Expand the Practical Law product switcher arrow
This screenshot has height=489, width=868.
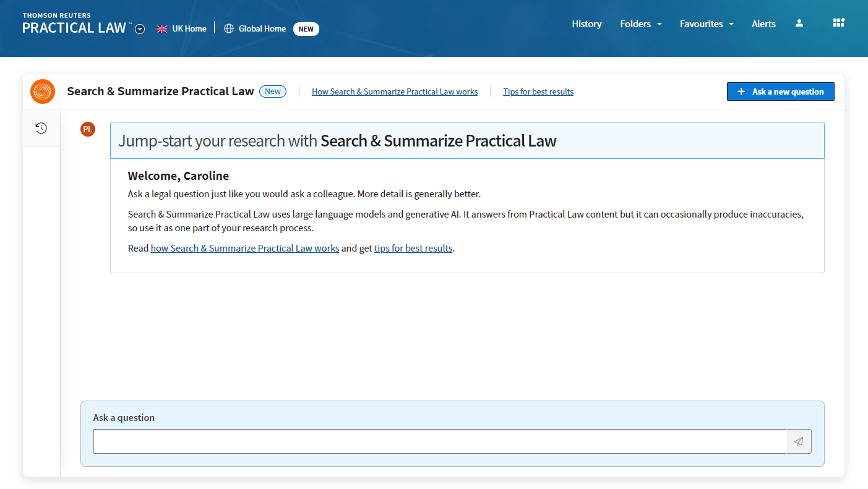pyautogui.click(x=140, y=29)
